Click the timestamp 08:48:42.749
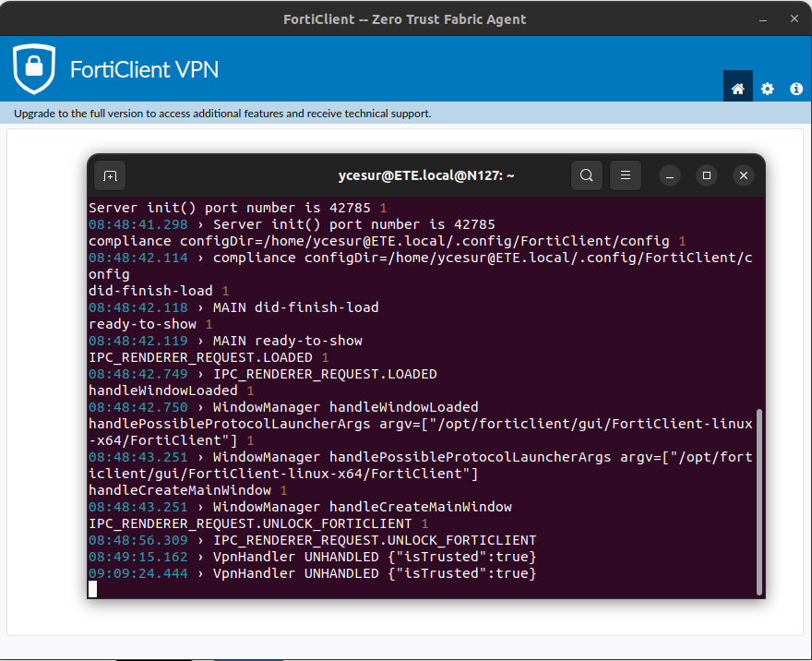812x661 pixels. pos(138,374)
